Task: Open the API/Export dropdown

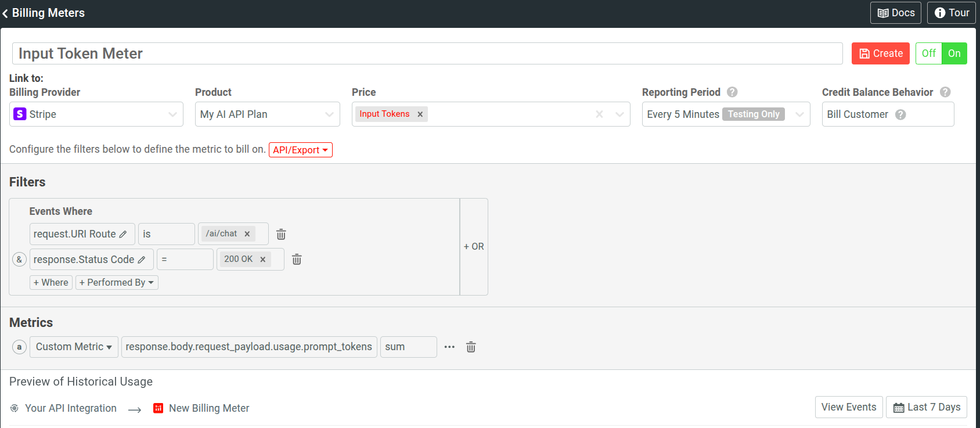Action: 301,150
